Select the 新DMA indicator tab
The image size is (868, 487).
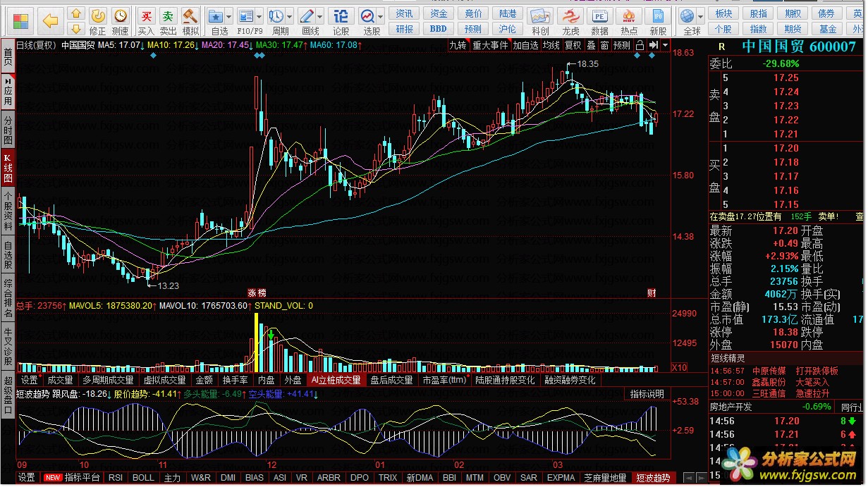coord(419,477)
